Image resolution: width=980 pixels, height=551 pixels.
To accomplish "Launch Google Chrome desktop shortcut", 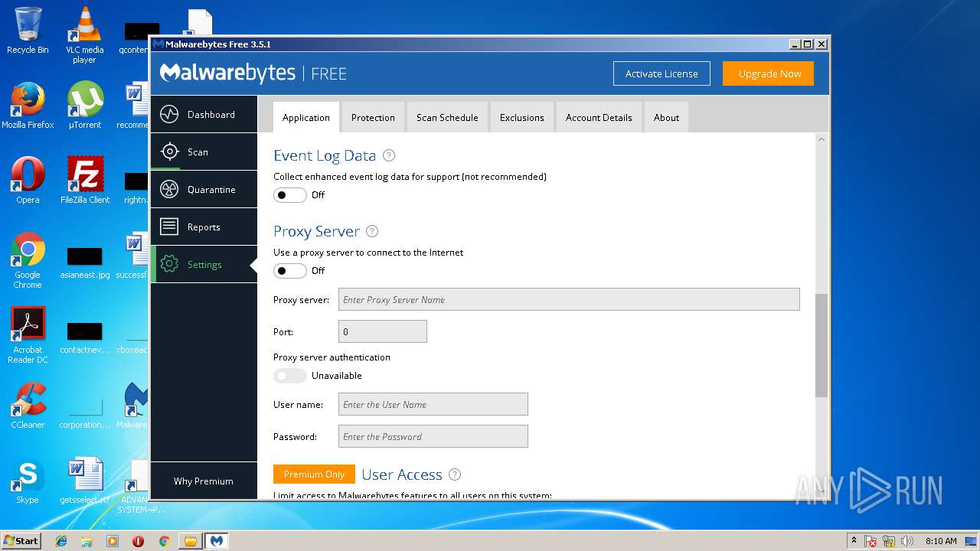I will pyautogui.click(x=28, y=260).
